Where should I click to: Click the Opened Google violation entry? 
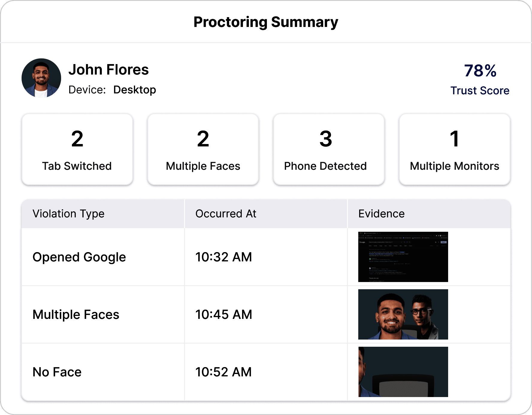[79, 257]
